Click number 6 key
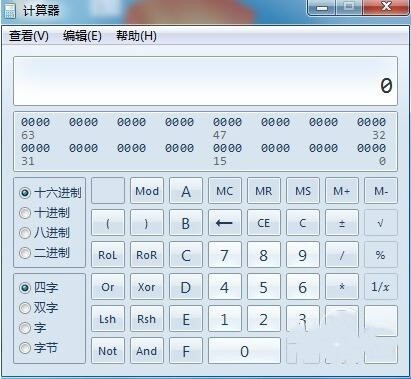This screenshot has width=411, height=379. (303, 287)
